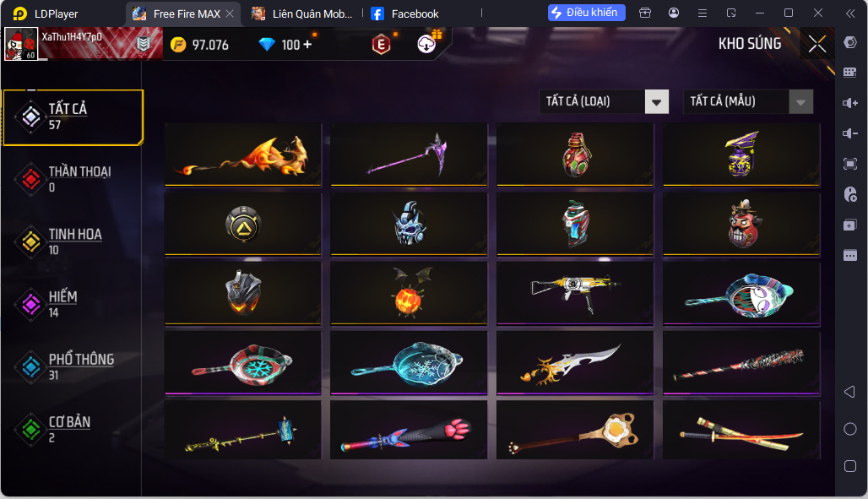Click the LDPlayer volume down icon

849,133
